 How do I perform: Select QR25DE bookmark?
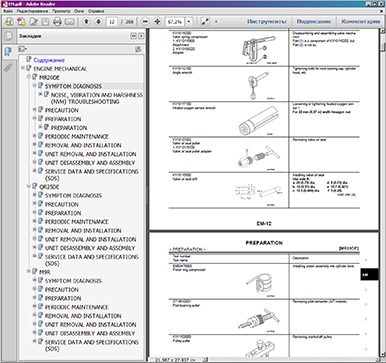tap(49, 187)
